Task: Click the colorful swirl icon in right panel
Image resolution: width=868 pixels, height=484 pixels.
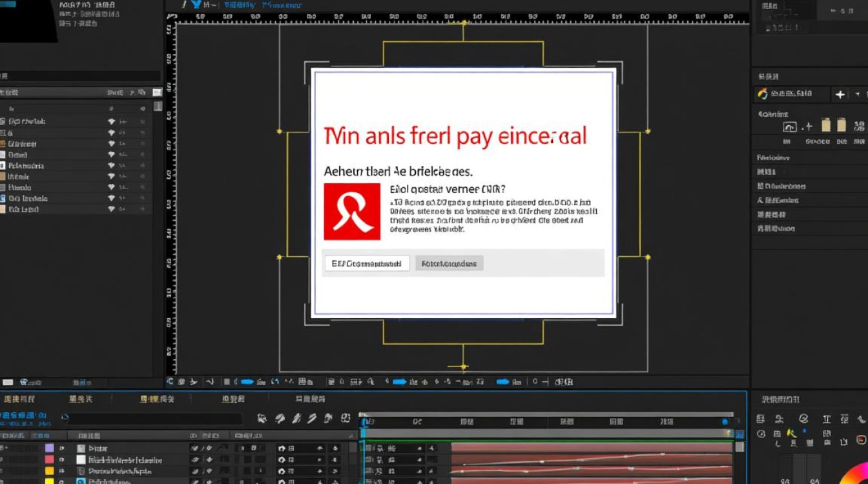Action: pyautogui.click(x=763, y=94)
